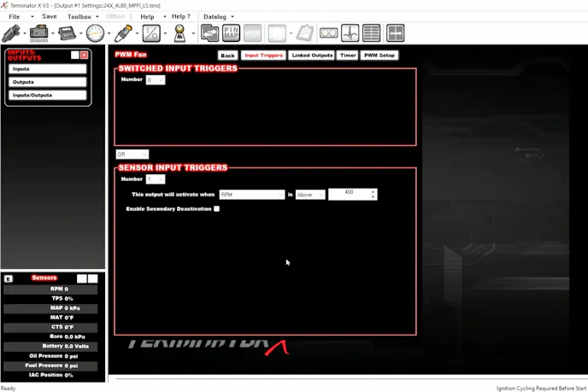The width and height of the screenshot is (588, 392).
Task: Open Switched Input Triggers Number dropdown
Action: click(x=156, y=79)
